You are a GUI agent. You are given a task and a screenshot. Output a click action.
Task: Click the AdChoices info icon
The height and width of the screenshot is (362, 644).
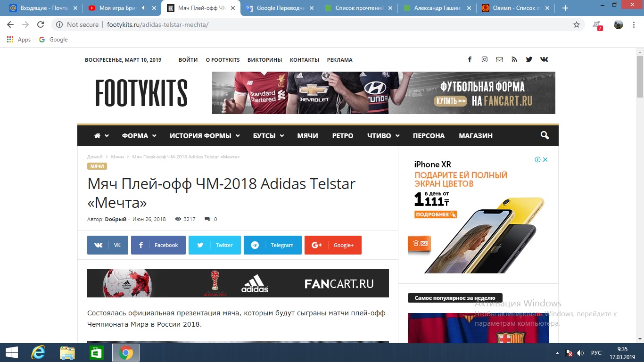537,160
